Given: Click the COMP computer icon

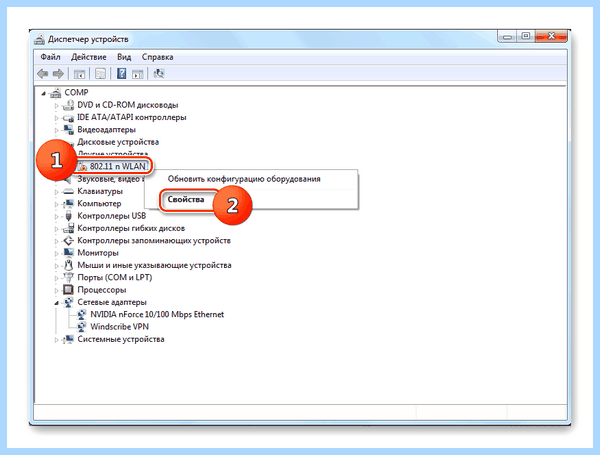Looking at the screenshot, I should (x=55, y=93).
